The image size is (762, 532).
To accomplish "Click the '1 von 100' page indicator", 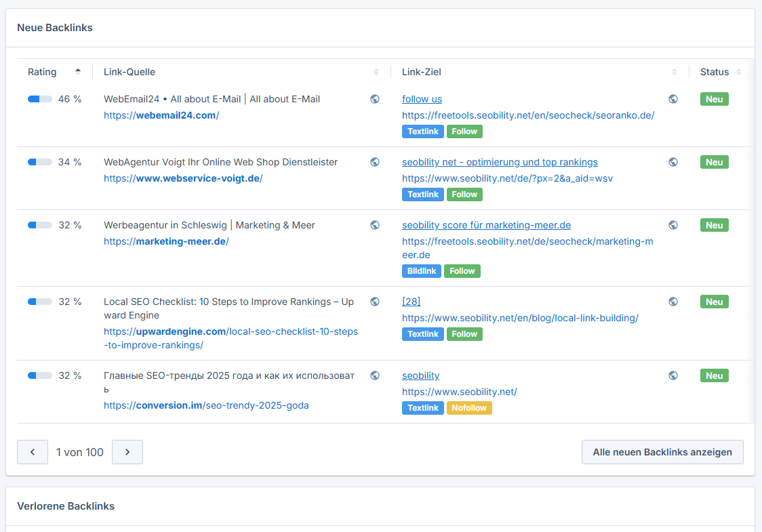I will (x=80, y=452).
